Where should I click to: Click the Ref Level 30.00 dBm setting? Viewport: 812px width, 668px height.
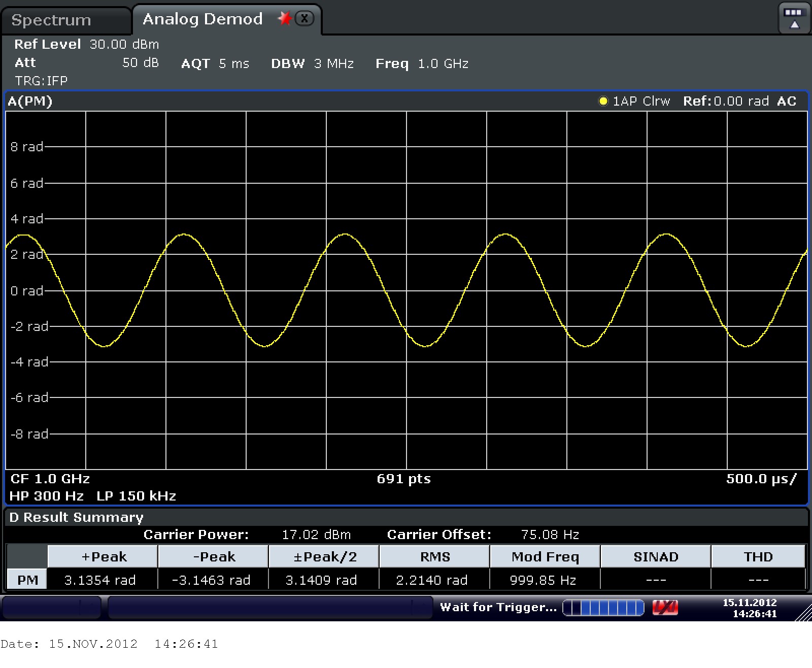[x=86, y=44]
